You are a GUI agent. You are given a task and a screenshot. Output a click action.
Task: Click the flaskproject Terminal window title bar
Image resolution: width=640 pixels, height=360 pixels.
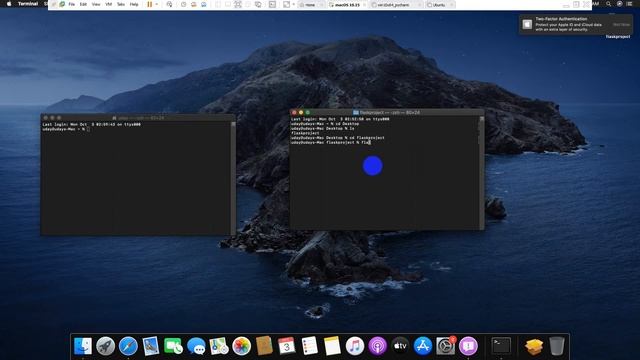[387, 112]
